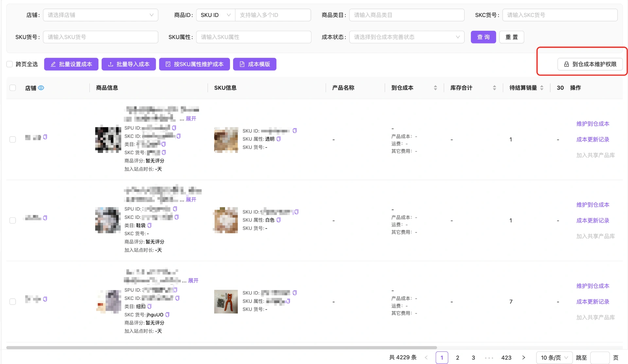
Task: Copy SKU attribute 透明 with copy icon
Action: [279, 139]
